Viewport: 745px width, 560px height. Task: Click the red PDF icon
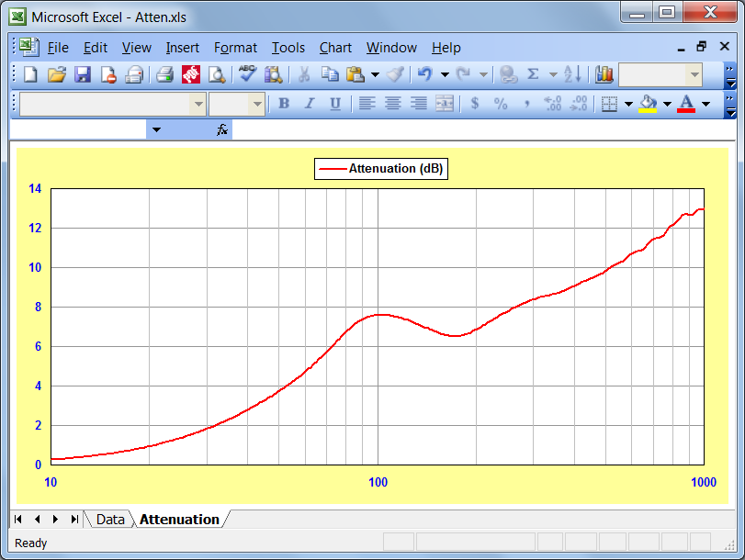point(191,74)
